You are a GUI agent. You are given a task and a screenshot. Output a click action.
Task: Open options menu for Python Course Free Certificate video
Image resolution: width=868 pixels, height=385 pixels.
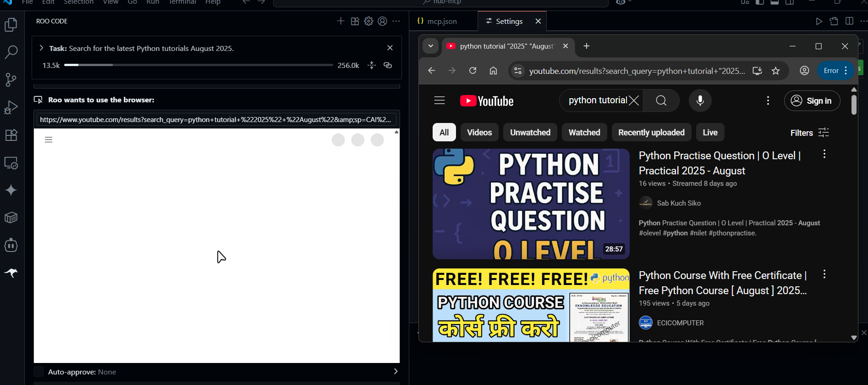pos(824,274)
